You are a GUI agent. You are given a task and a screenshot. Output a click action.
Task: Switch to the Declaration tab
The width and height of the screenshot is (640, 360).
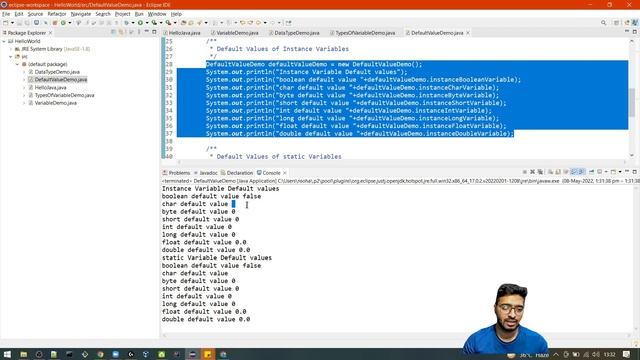click(237, 173)
